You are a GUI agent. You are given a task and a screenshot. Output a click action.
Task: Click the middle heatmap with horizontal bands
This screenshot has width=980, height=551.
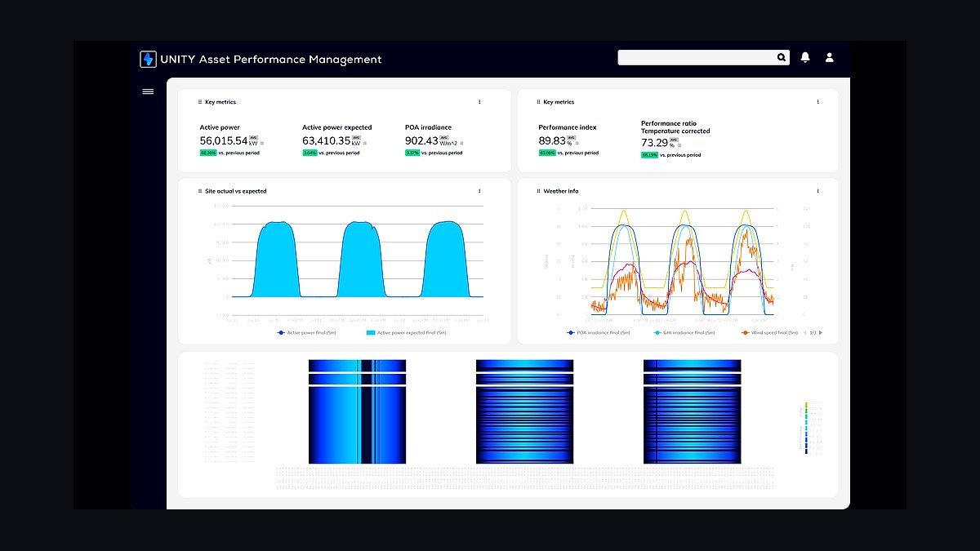[x=525, y=411]
